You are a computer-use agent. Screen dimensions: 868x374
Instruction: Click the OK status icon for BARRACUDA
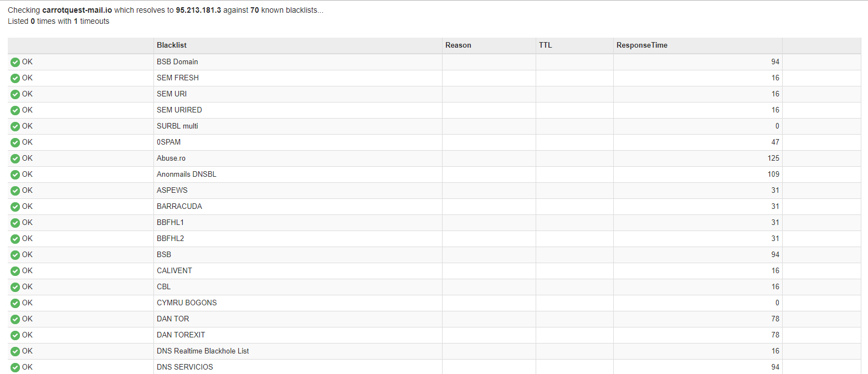coord(15,207)
